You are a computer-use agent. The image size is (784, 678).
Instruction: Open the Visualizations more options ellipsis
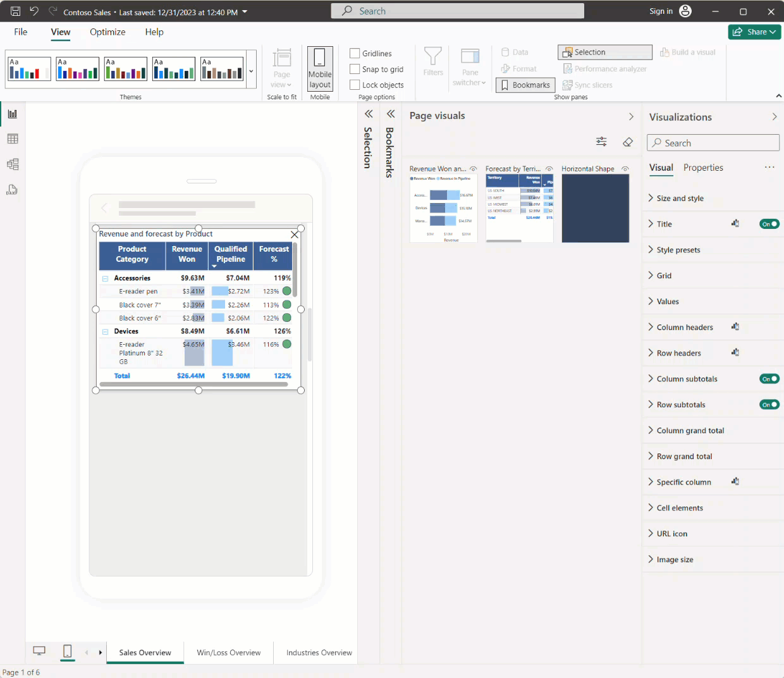click(769, 168)
